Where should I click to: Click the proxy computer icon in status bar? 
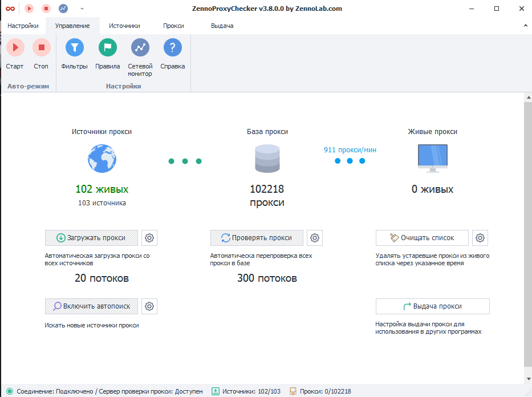pos(293,391)
